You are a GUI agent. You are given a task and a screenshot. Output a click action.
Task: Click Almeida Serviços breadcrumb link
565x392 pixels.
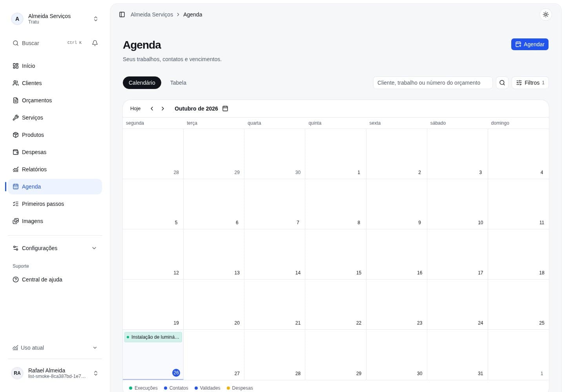point(152,15)
